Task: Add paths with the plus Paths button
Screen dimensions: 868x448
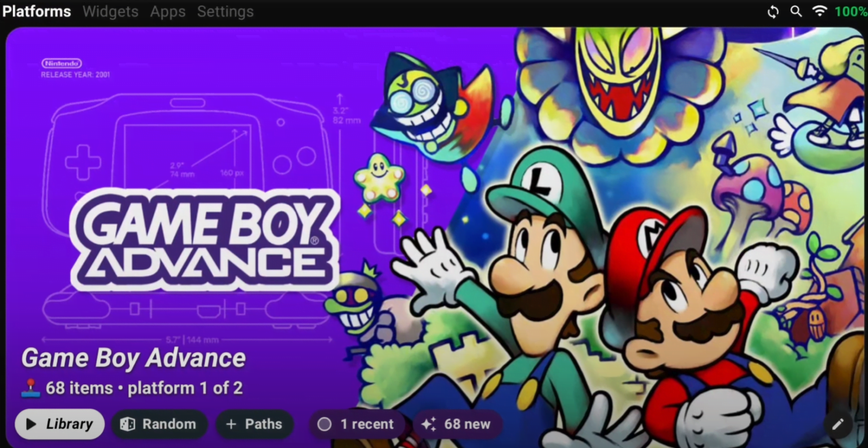Action: point(254,424)
